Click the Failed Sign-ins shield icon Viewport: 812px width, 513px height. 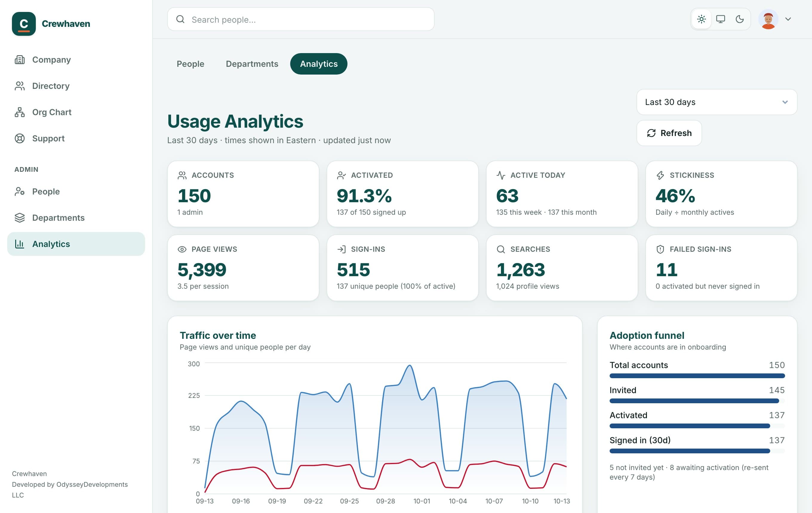point(660,249)
